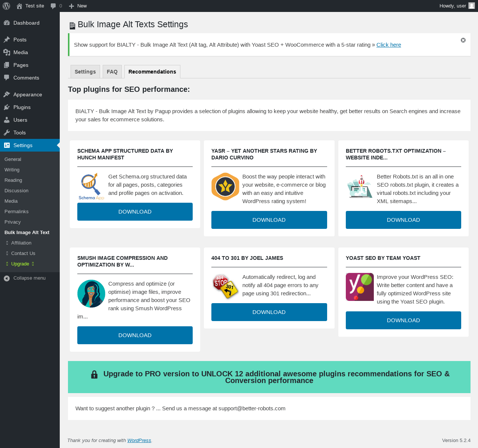Click the Settings sliders icon
This screenshot has height=448, width=478.
coord(7,145)
